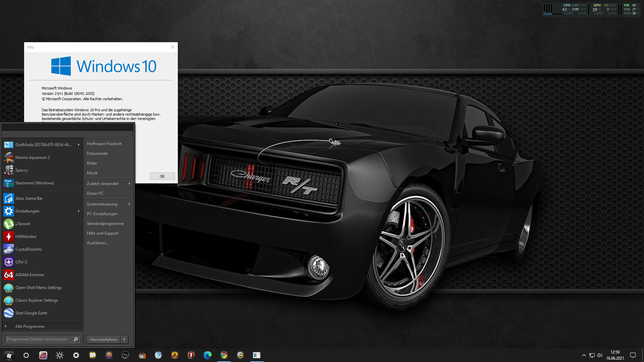Image resolution: width=644 pixels, height=362 pixels.
Task: Open Google Chrome from the taskbar
Action: [224, 355]
